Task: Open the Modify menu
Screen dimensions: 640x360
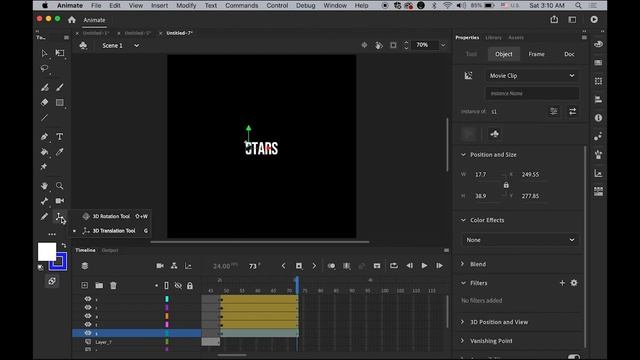Action: click(186, 5)
